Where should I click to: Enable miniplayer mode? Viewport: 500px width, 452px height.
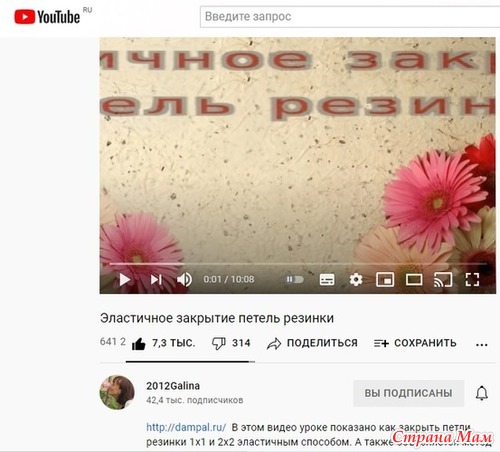[385, 279]
